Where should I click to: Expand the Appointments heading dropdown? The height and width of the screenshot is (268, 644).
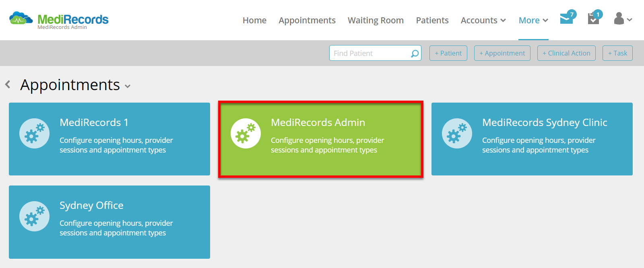pos(128,86)
